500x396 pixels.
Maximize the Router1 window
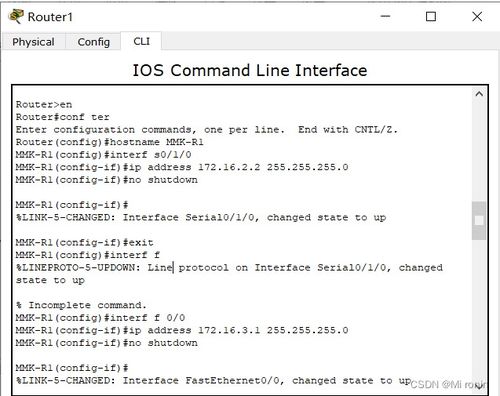[x=431, y=16]
